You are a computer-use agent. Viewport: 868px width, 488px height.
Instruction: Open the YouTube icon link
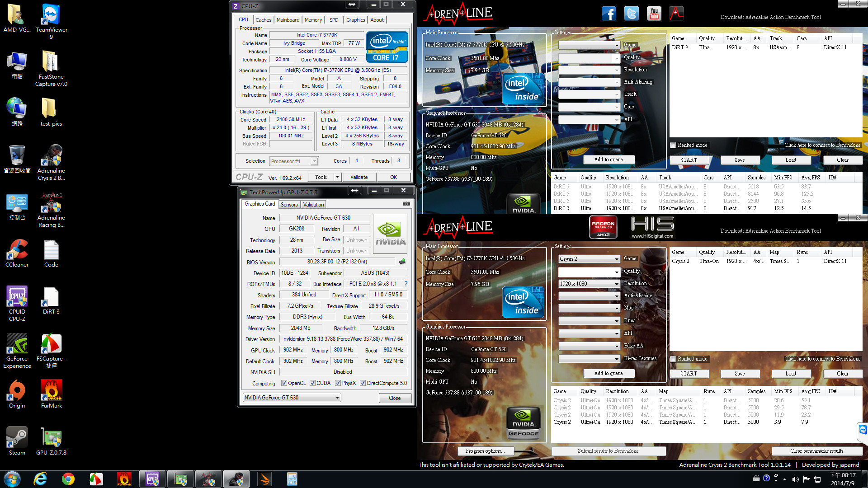pos(654,14)
